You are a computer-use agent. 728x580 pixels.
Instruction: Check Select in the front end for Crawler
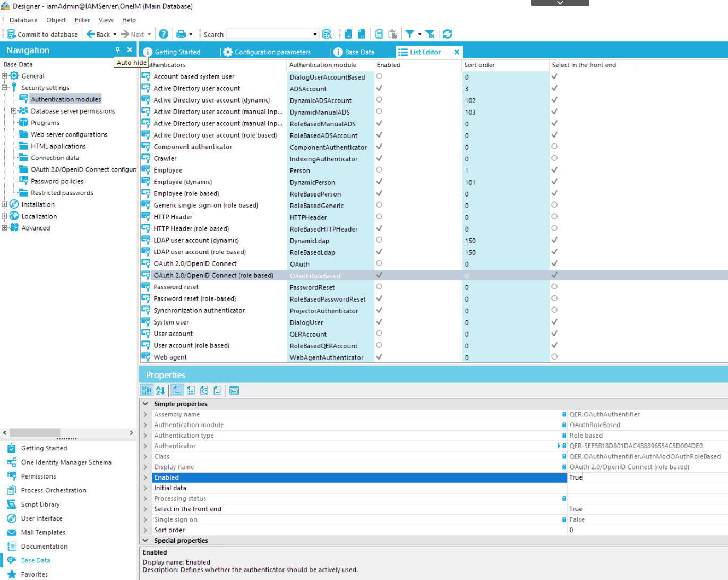(x=554, y=159)
